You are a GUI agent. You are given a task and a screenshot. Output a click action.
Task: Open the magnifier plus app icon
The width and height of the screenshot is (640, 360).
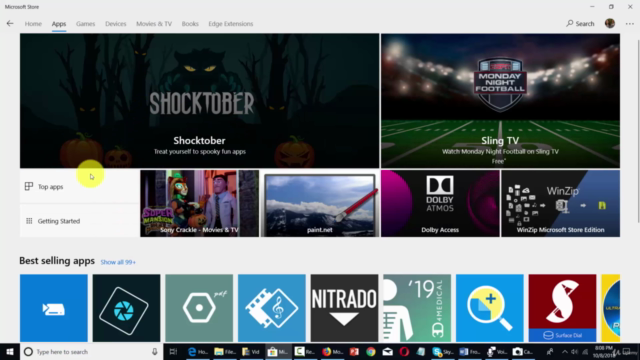490,308
